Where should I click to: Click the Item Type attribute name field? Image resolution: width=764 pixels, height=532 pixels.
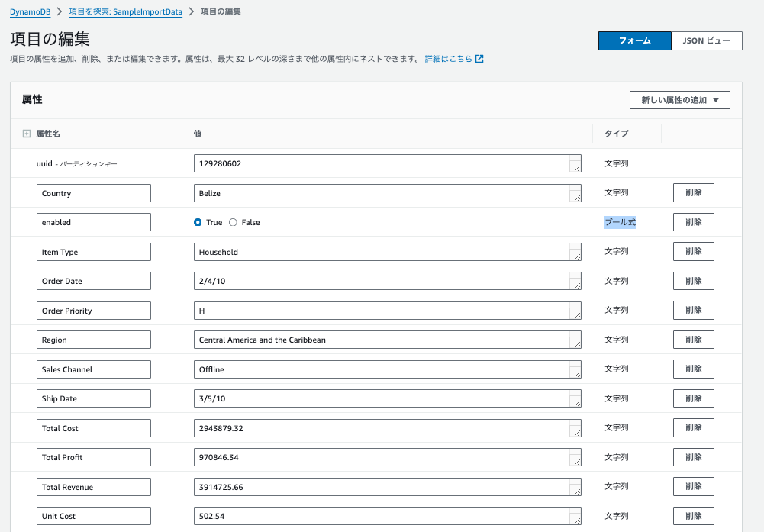pyautogui.click(x=94, y=252)
